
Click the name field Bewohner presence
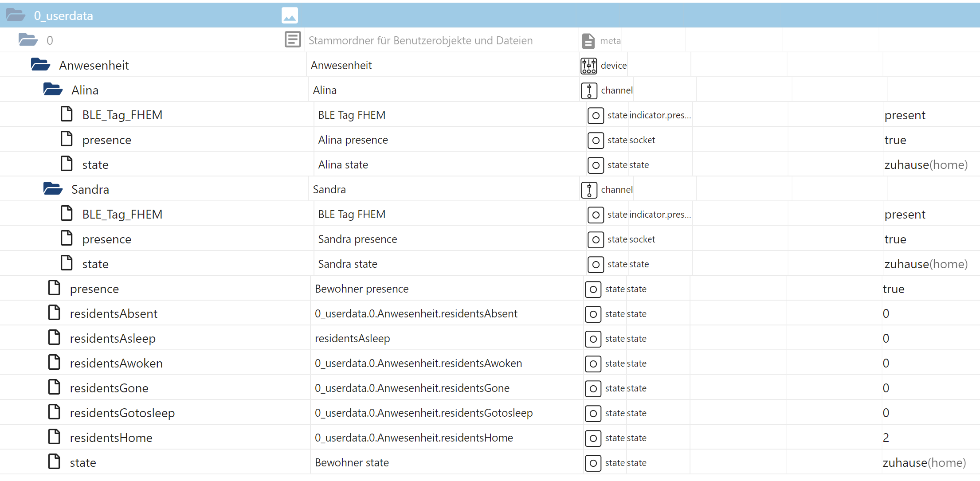361,289
